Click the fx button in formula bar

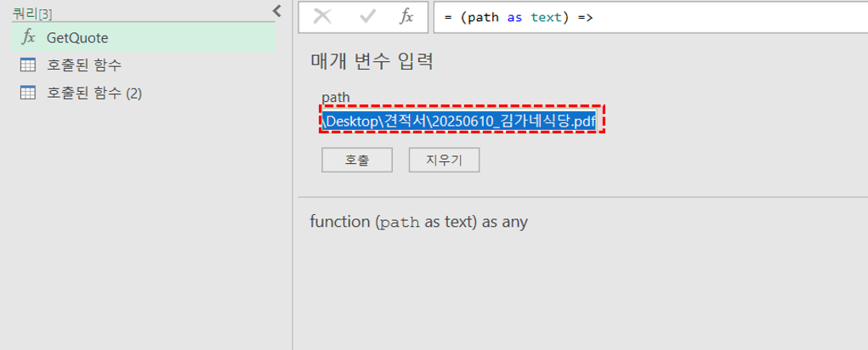[x=407, y=17]
